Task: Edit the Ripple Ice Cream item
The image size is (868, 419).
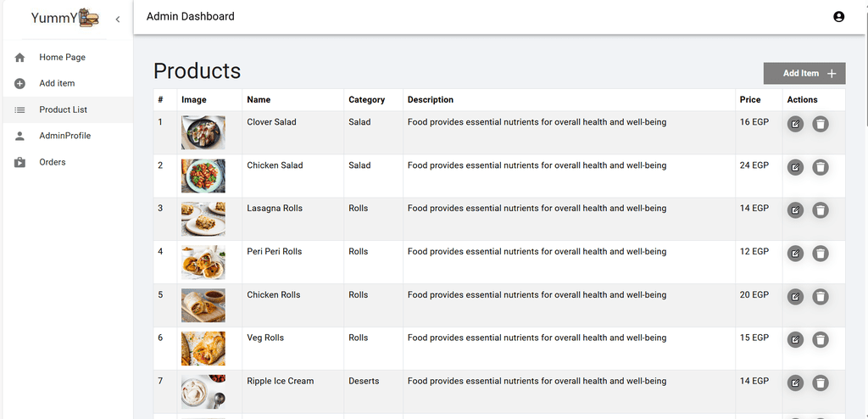Action: (x=795, y=383)
